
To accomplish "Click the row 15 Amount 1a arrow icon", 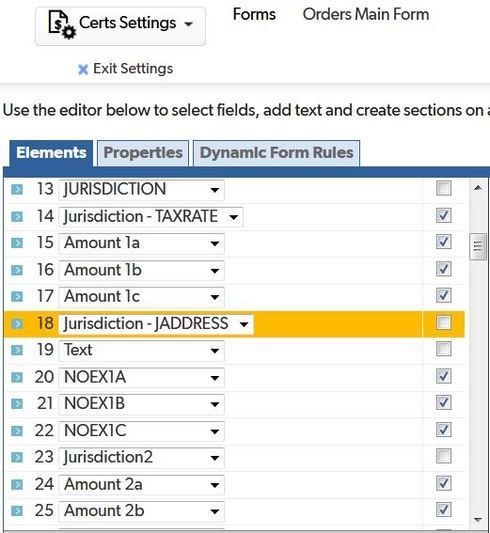I will tap(17, 243).
